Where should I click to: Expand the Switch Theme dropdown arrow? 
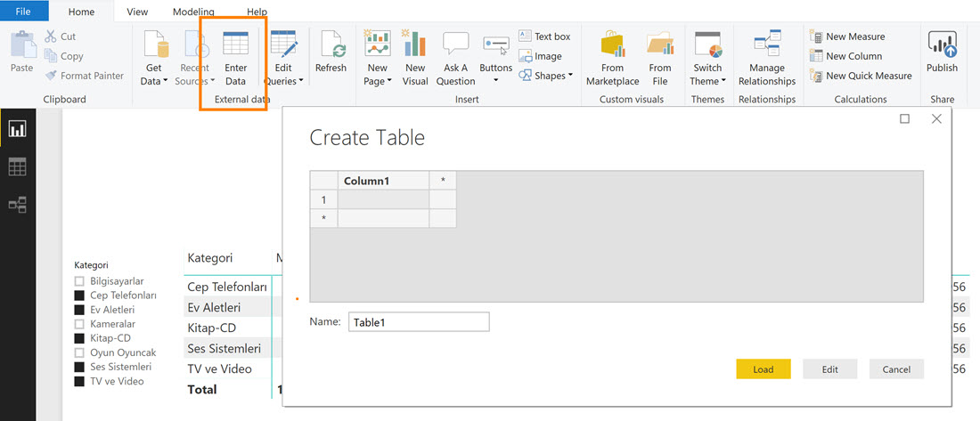pyautogui.click(x=723, y=81)
